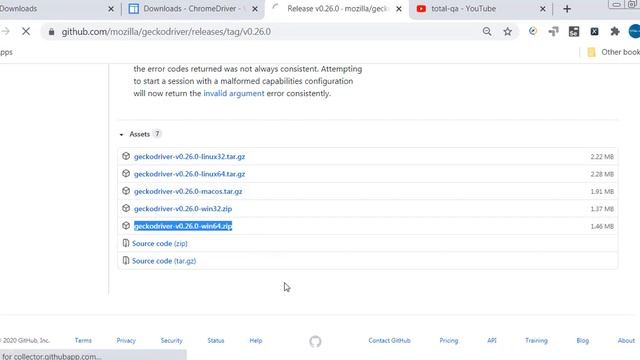Download Source code (tar.gz)
Image resolution: width=640 pixels, height=360 pixels.
pyautogui.click(x=164, y=261)
